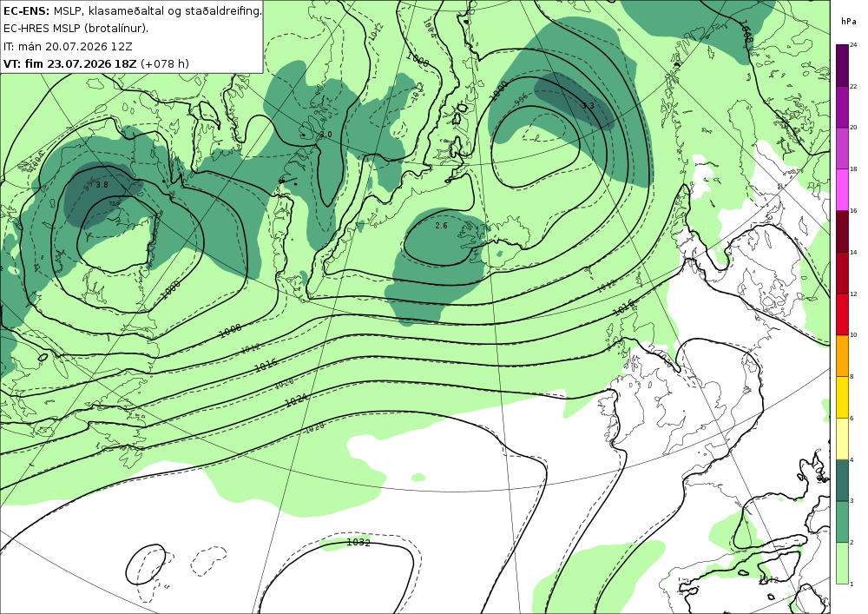The width and height of the screenshot is (868, 614).
Task: Select the light green 1–2 legend swatch
Action: 842,564
